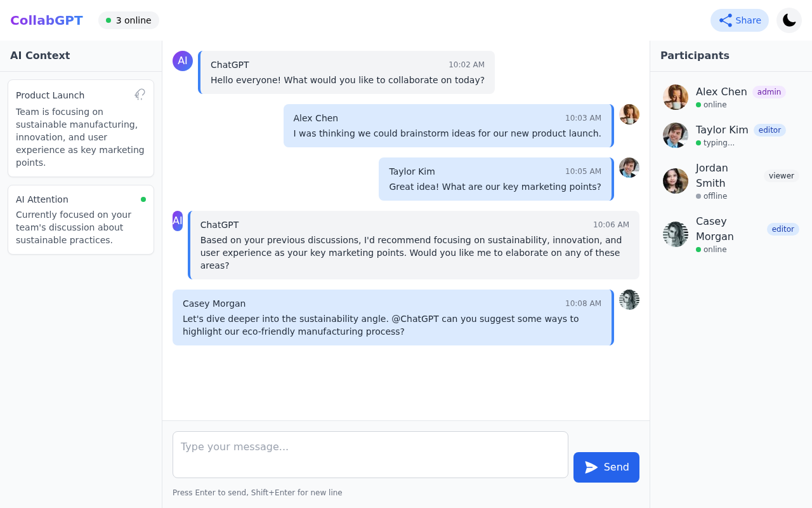Expand the AI Attention context card

pyautogui.click(x=81, y=219)
